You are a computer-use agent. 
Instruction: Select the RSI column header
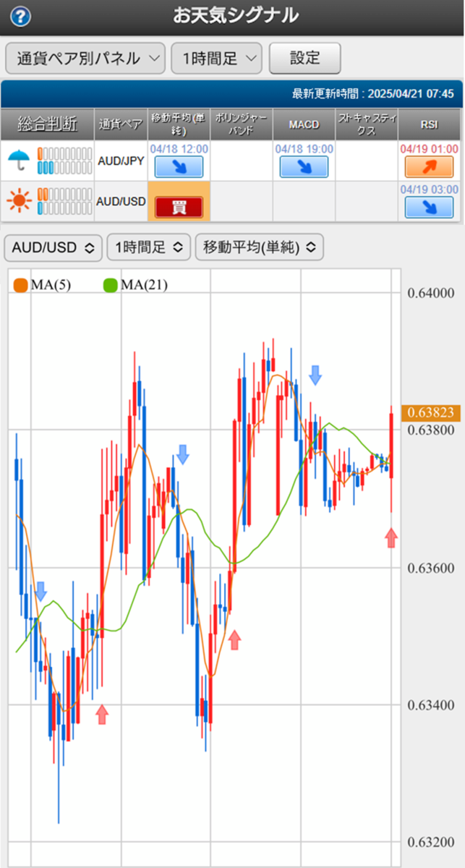(x=429, y=124)
